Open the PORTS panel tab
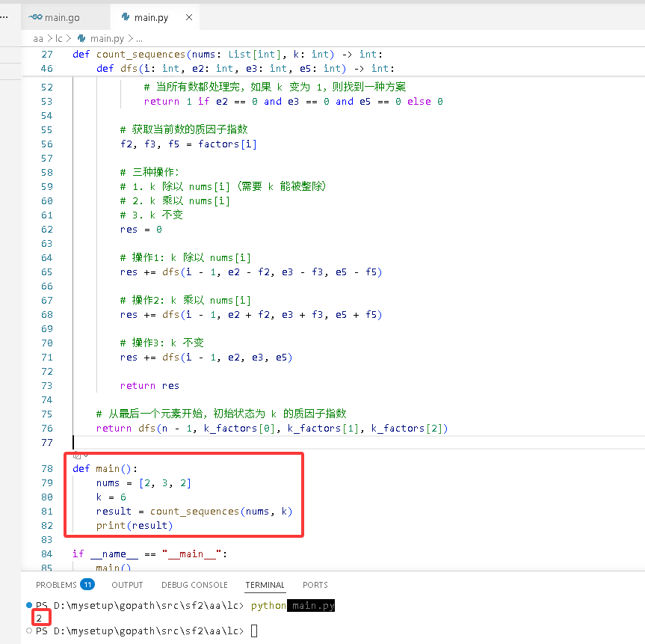The height and width of the screenshot is (644, 645). coord(315,585)
